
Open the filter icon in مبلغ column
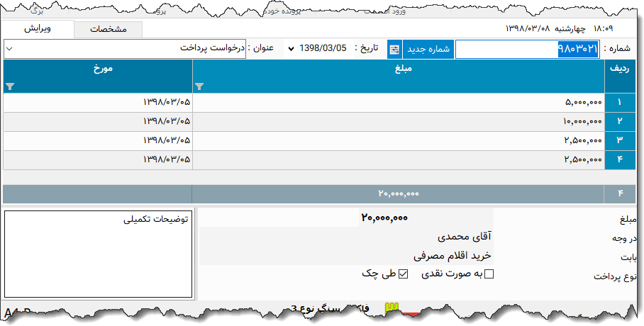[199, 86]
